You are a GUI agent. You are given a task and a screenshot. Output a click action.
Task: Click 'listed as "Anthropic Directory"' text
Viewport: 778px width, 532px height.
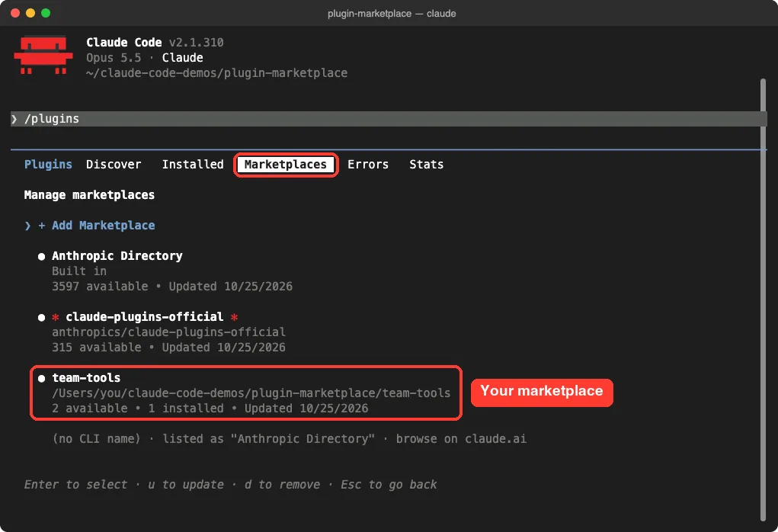pyautogui.click(x=268, y=439)
